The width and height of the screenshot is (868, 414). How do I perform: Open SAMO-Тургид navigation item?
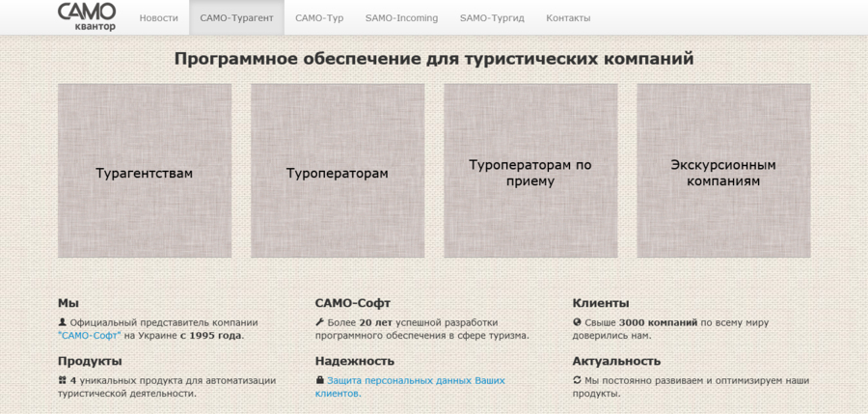(492, 17)
